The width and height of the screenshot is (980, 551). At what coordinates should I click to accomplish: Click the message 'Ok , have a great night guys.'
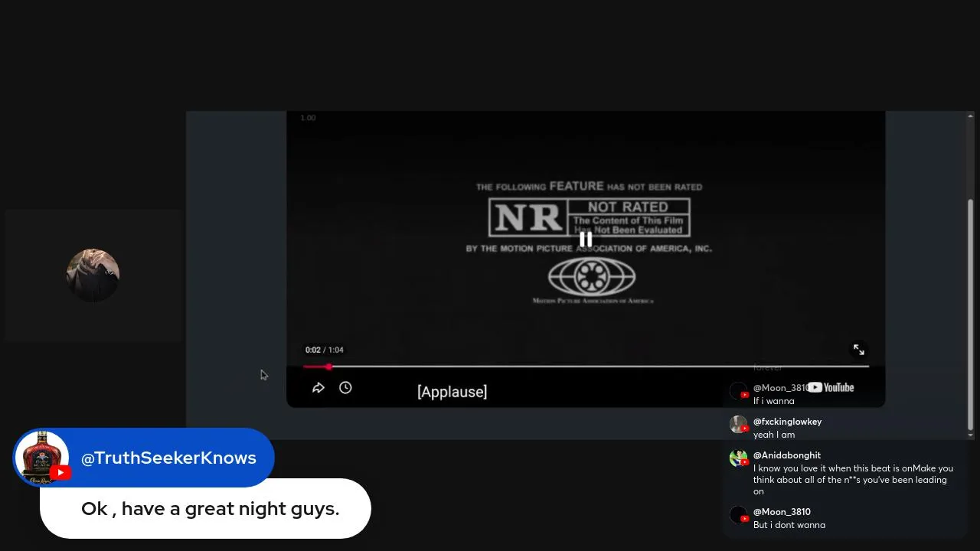[x=210, y=509]
